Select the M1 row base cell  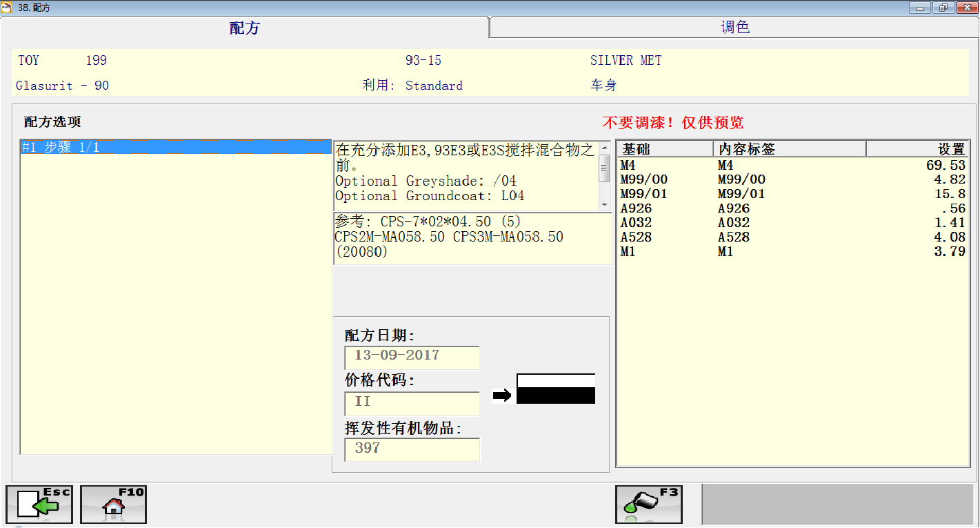[628, 252]
